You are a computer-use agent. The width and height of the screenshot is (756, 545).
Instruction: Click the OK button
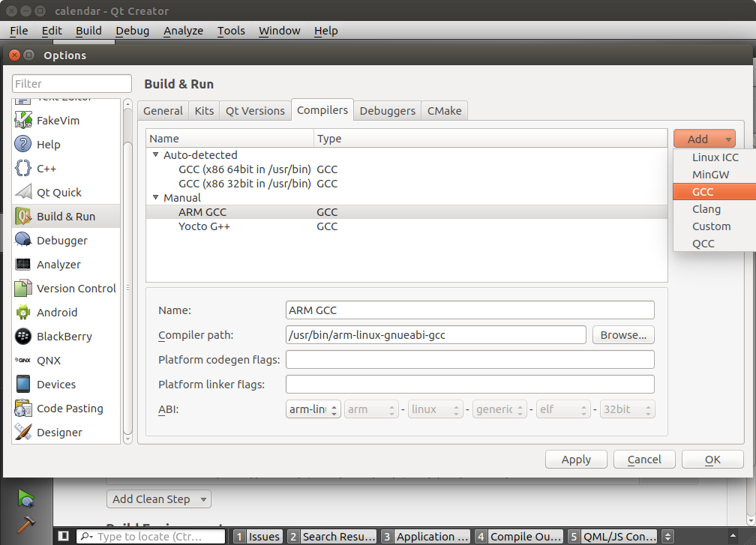(712, 460)
